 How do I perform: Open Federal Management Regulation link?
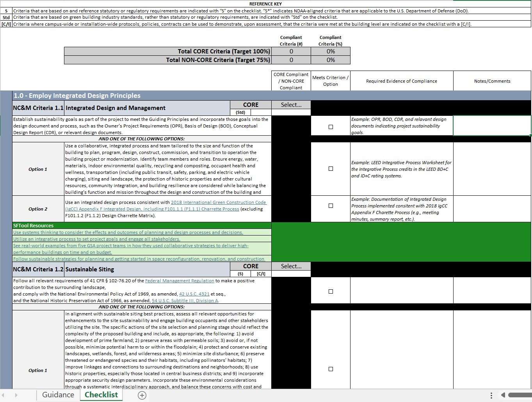tap(180, 281)
